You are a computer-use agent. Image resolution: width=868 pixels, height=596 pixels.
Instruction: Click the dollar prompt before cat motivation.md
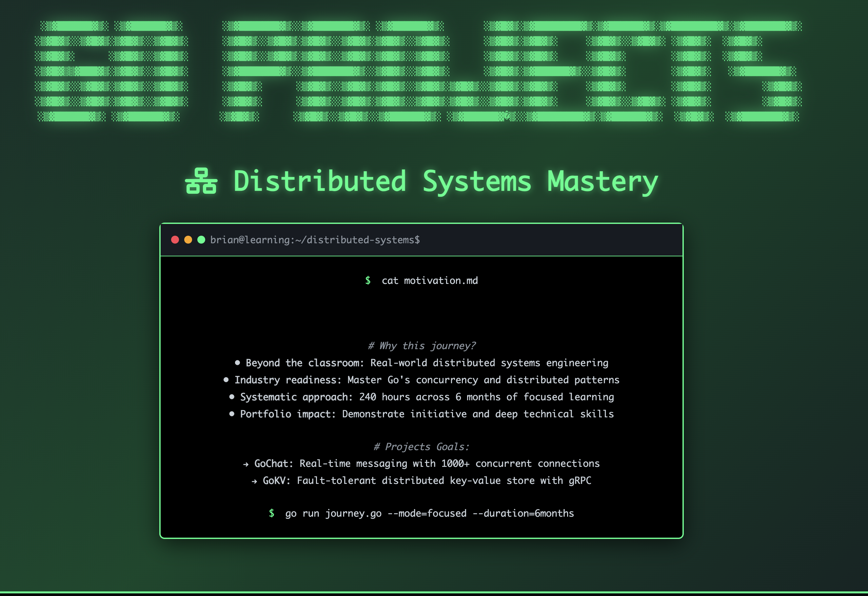coord(368,280)
